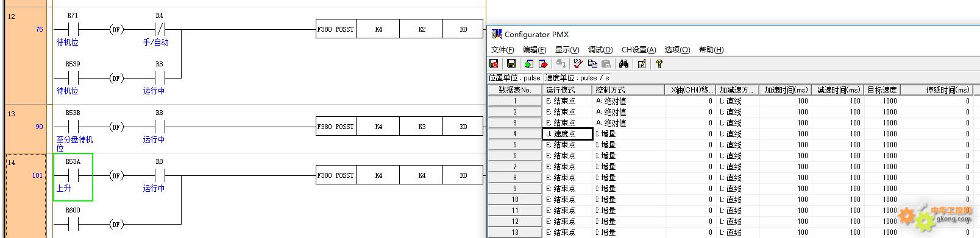Open the 文件(F) menu
The image size is (980, 238).
(503, 50)
